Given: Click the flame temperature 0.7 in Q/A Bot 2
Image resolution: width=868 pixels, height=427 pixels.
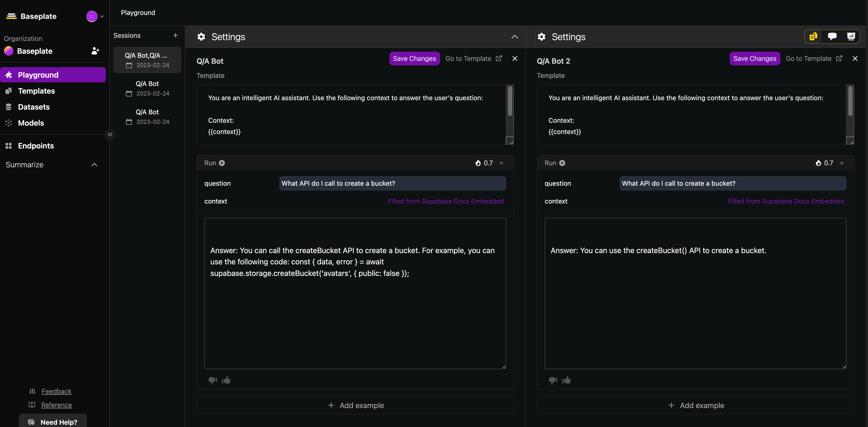Looking at the screenshot, I should (824, 163).
